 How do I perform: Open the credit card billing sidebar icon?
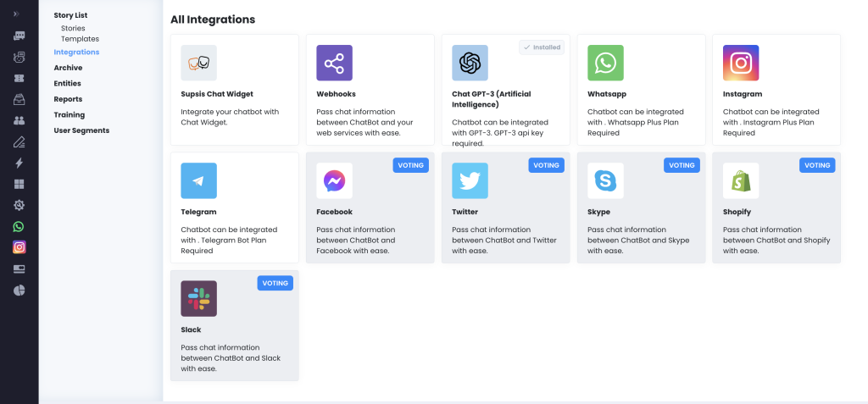(x=19, y=269)
